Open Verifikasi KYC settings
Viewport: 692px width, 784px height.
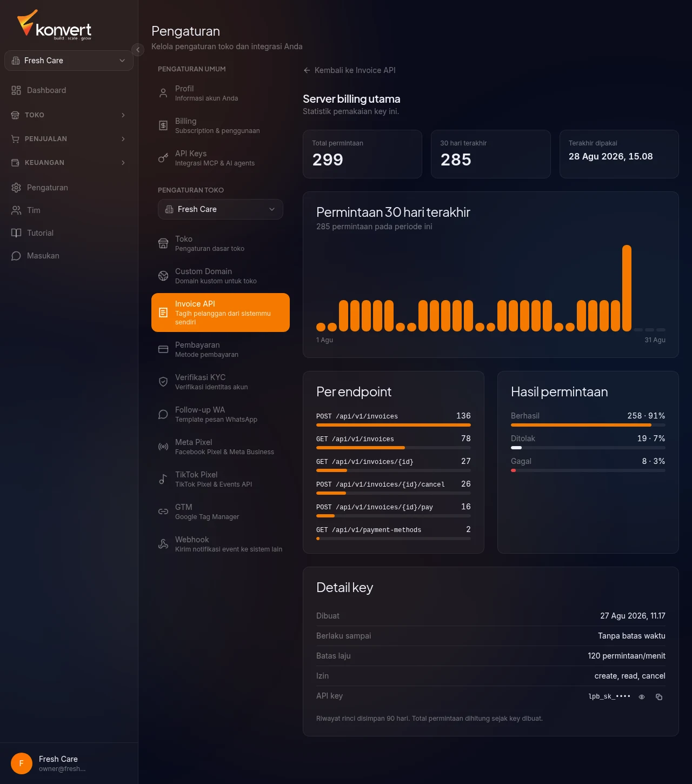point(221,382)
